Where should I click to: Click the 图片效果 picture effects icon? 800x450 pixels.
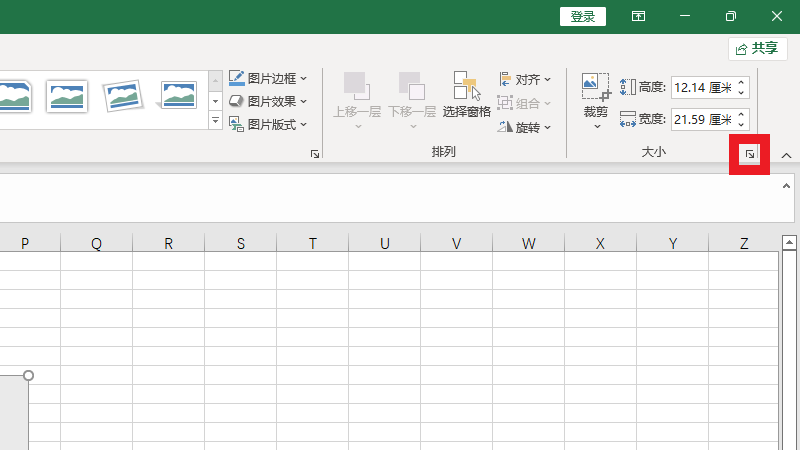[237, 101]
